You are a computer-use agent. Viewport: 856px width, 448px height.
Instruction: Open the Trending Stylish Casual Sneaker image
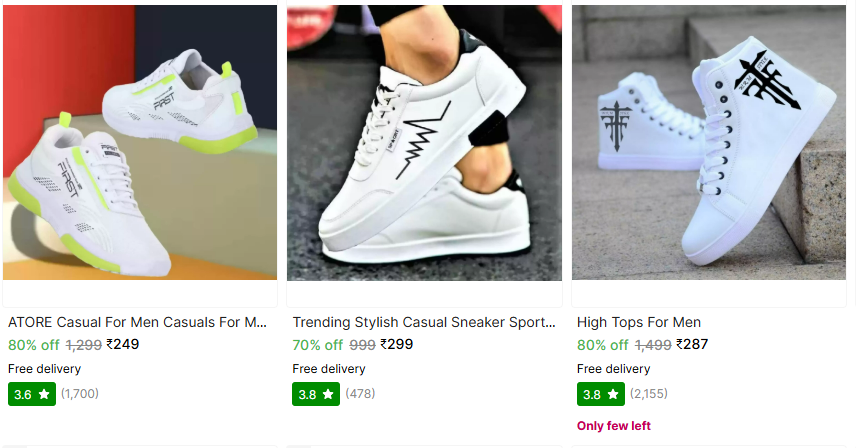pyautogui.click(x=424, y=142)
